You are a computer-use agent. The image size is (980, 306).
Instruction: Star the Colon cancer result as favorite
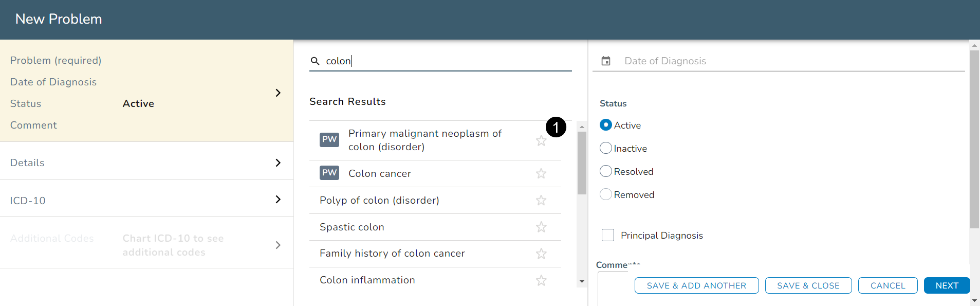pos(541,174)
